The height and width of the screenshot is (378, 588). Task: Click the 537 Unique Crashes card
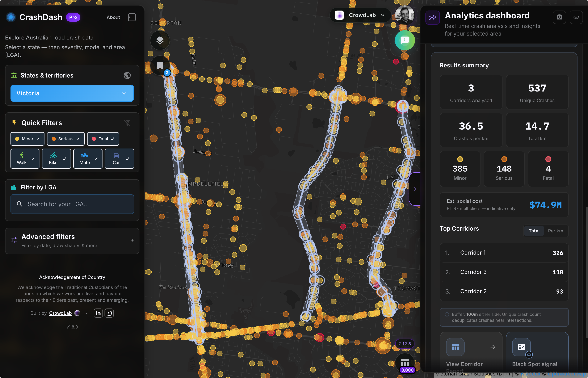click(537, 92)
